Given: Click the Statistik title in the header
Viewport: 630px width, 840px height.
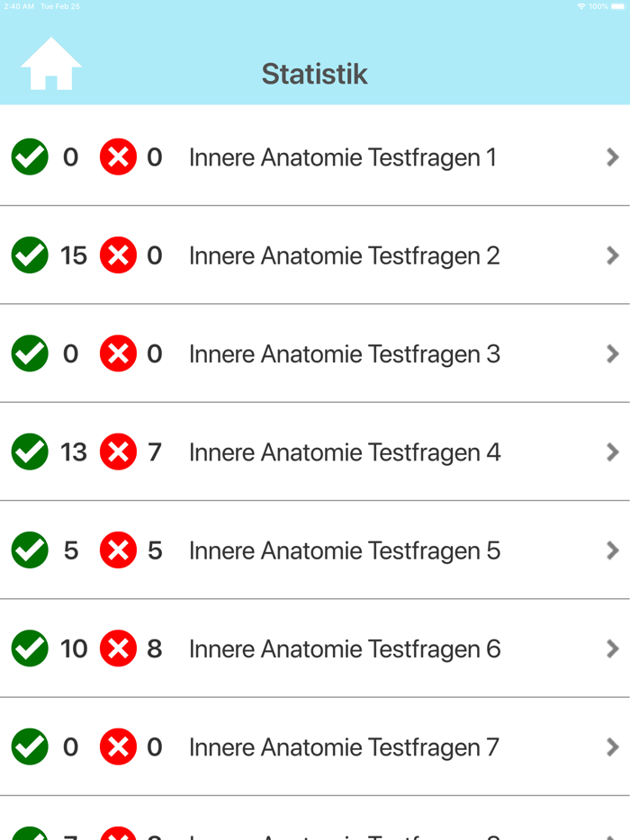Looking at the screenshot, I should pyautogui.click(x=313, y=74).
